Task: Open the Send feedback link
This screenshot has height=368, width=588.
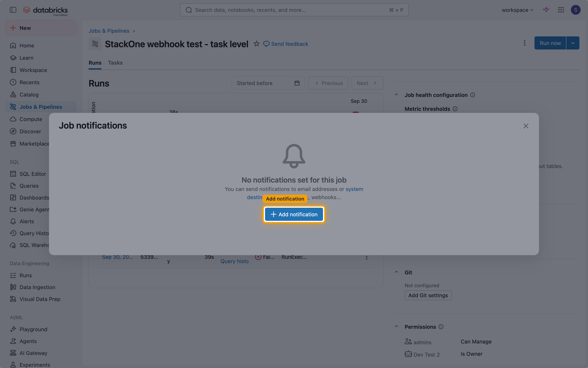Action: tap(286, 44)
